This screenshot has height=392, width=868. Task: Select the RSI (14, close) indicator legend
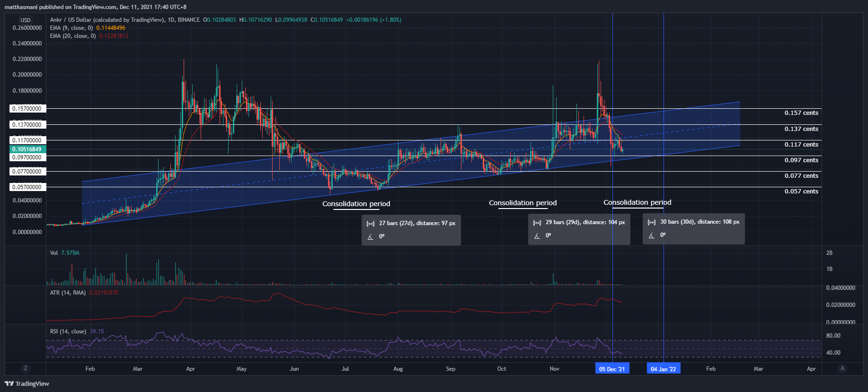[68, 331]
